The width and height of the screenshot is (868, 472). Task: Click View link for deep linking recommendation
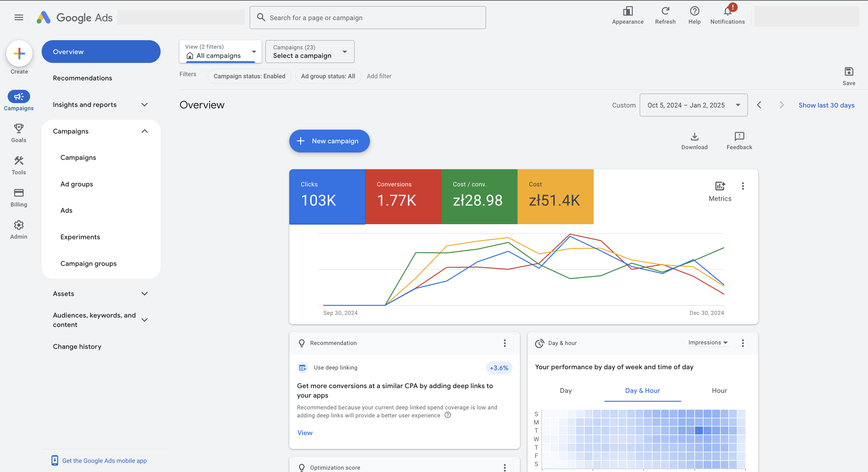point(305,432)
